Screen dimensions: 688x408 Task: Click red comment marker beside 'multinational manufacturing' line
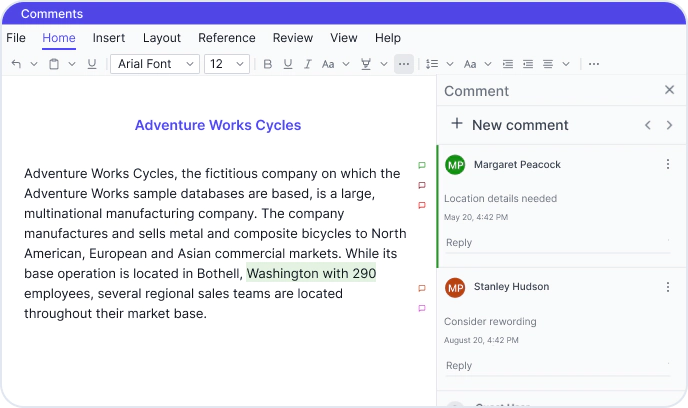tap(422, 205)
